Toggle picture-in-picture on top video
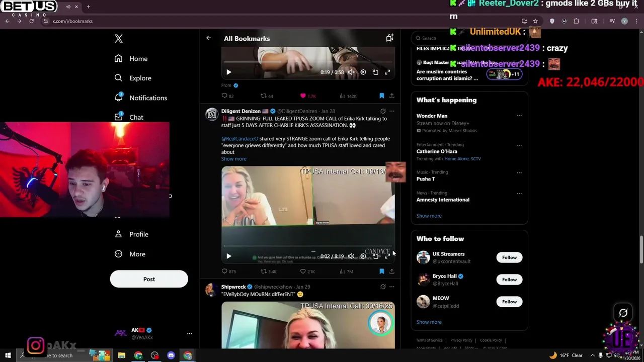The width and height of the screenshot is (644, 362). click(375, 72)
